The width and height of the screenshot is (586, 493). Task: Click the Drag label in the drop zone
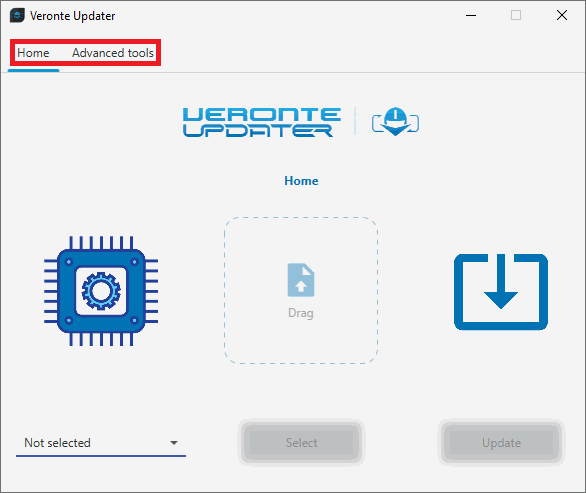click(x=301, y=313)
